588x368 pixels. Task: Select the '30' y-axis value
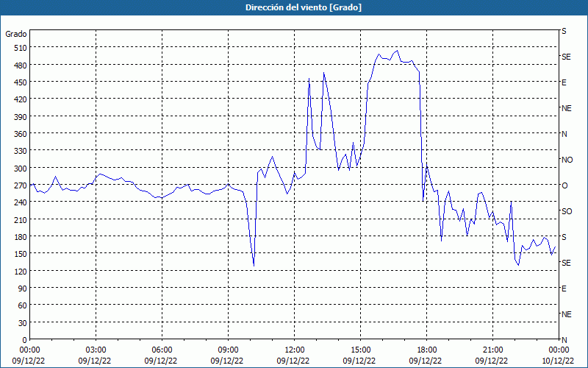[23, 323]
